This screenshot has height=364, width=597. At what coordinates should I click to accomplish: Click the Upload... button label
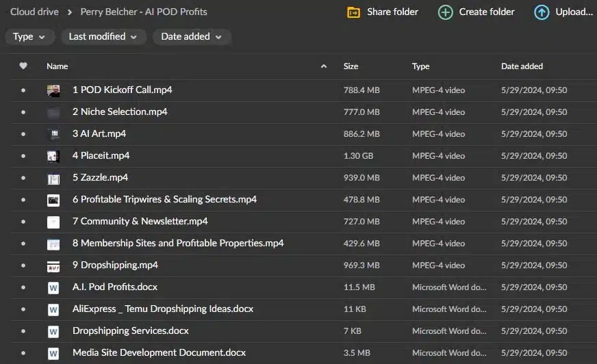[x=574, y=12]
